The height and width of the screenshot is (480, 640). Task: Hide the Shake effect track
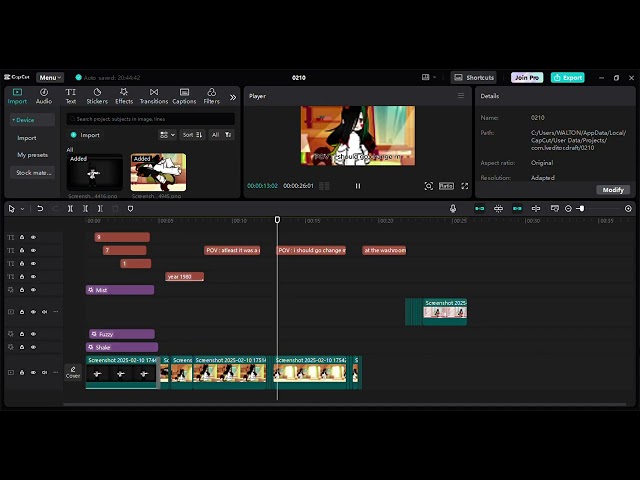click(33, 347)
